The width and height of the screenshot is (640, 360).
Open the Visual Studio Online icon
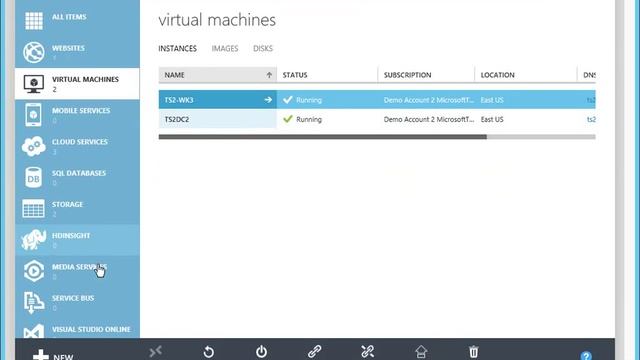[x=33, y=331]
